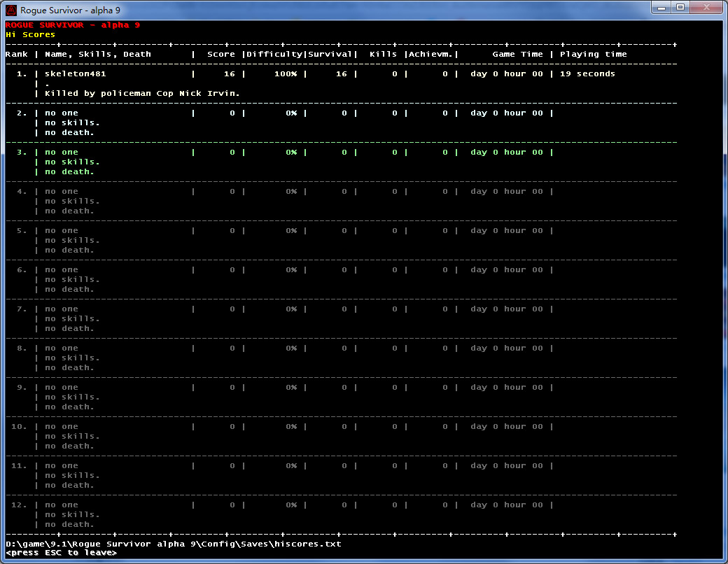
Task: Maximize the Rogue Survivor window
Action: coord(680,7)
